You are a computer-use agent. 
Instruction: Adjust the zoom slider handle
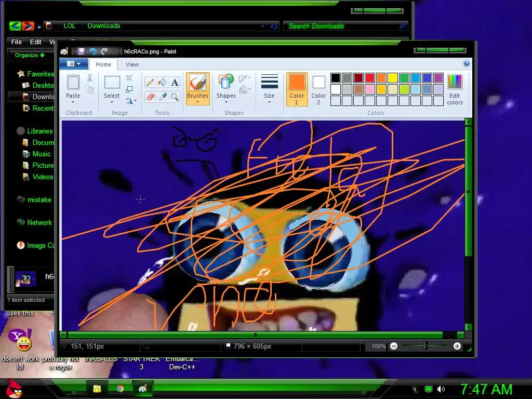point(425,345)
